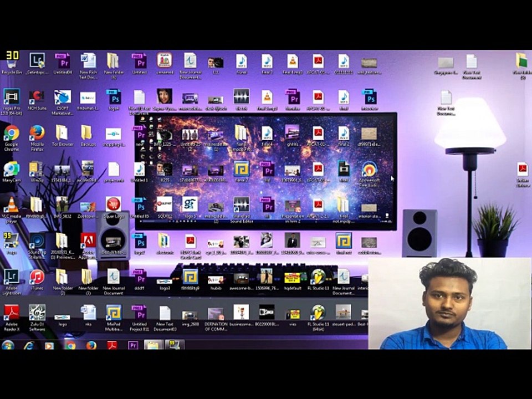Select the SQUR12 image file

(165, 208)
